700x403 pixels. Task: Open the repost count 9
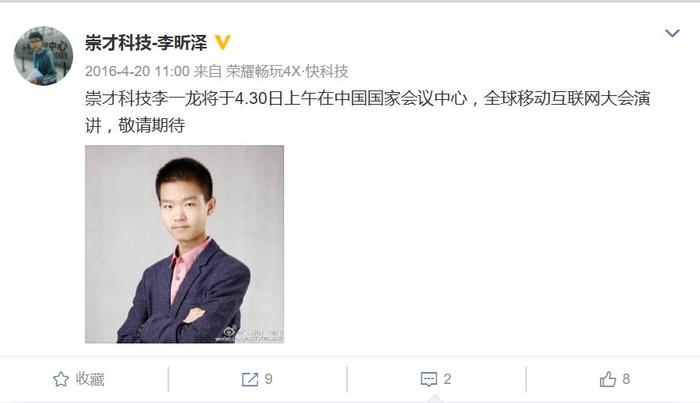tap(268, 379)
